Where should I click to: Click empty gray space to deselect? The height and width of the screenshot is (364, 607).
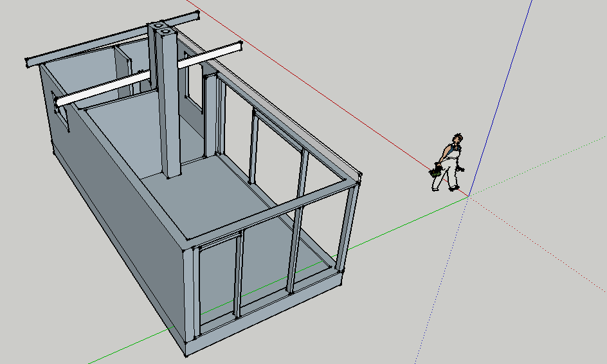click(514, 309)
